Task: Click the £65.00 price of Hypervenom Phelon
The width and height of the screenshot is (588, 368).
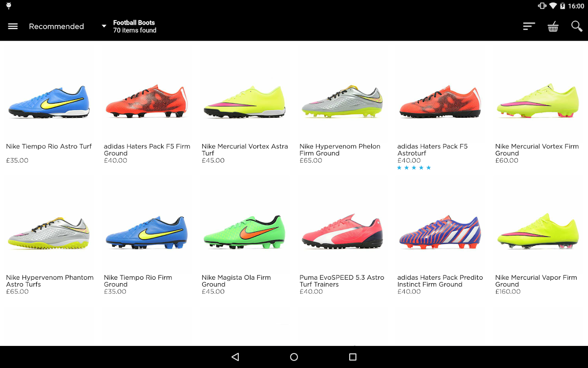Action: point(311,160)
